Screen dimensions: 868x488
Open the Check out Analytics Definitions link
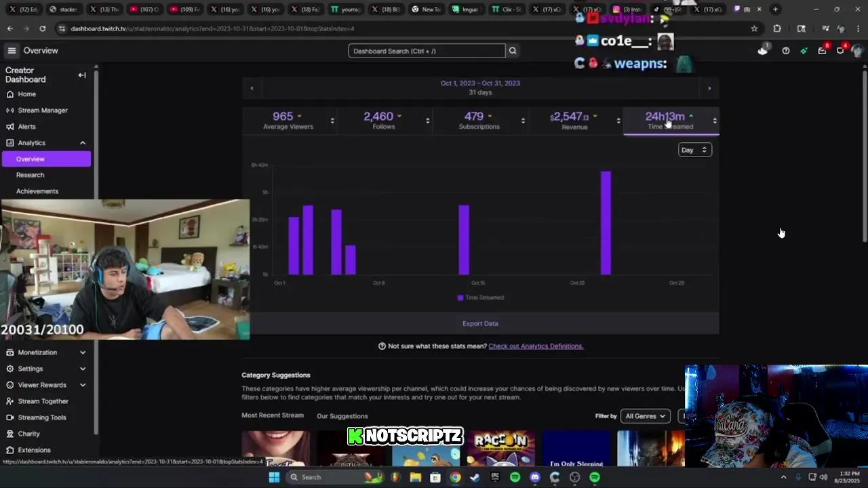(x=536, y=346)
